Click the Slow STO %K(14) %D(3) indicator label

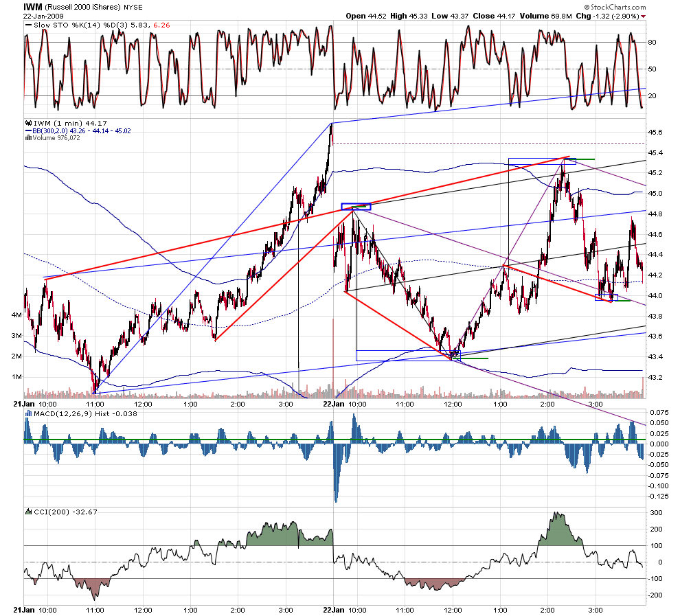80,25
